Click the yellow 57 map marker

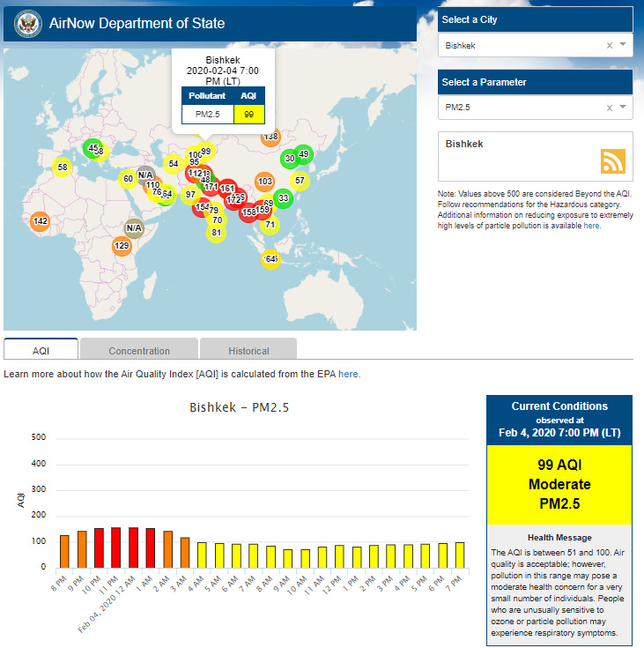click(300, 181)
